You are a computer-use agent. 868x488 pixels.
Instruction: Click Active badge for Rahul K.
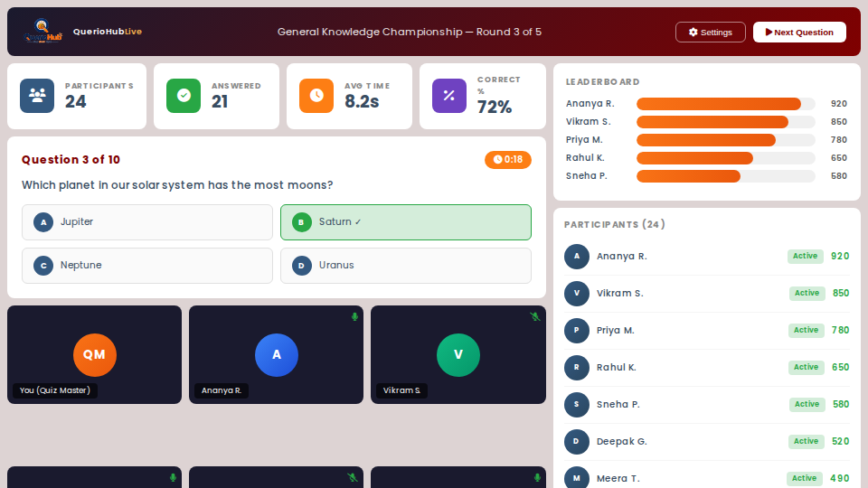click(x=806, y=368)
